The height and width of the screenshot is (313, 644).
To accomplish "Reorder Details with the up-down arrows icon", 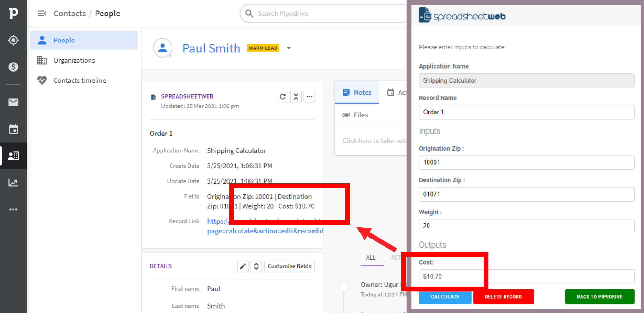I will click(256, 266).
